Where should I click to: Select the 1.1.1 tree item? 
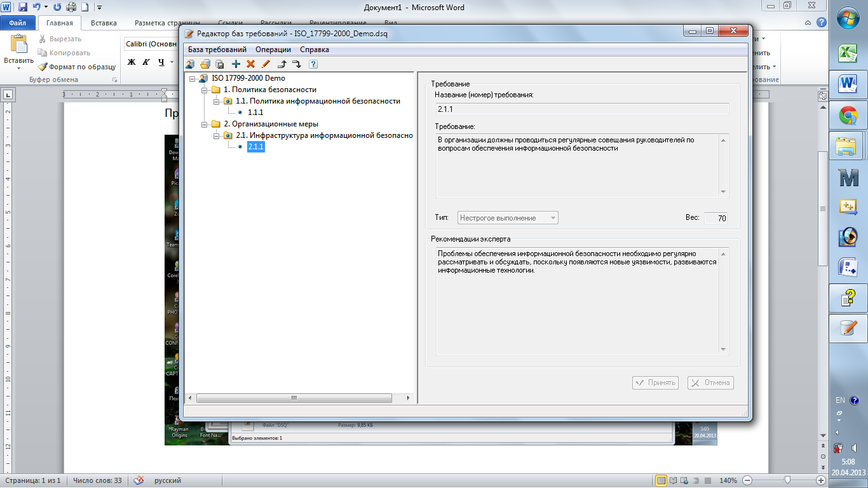255,112
